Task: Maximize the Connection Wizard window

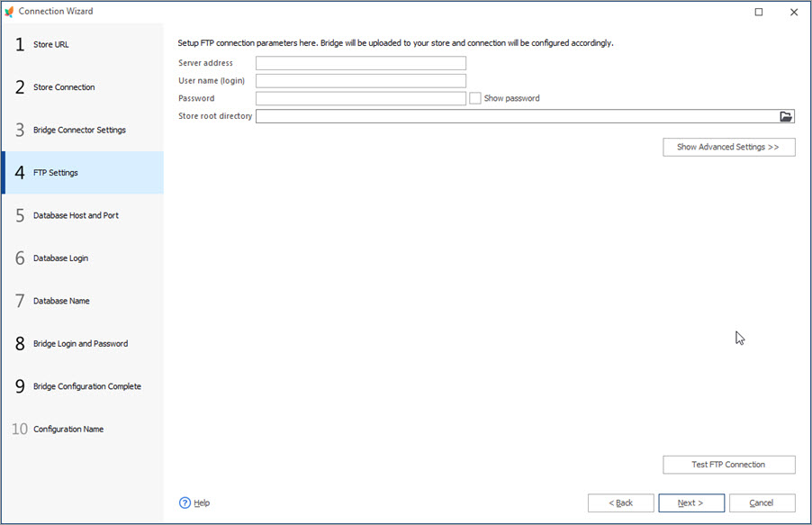Action: [x=759, y=12]
